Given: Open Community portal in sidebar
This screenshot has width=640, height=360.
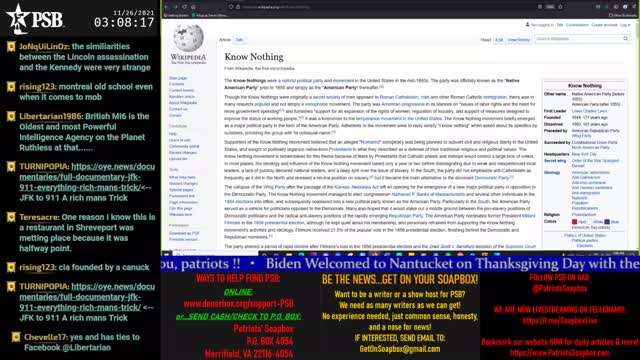Looking at the screenshot, I should point(184,146).
